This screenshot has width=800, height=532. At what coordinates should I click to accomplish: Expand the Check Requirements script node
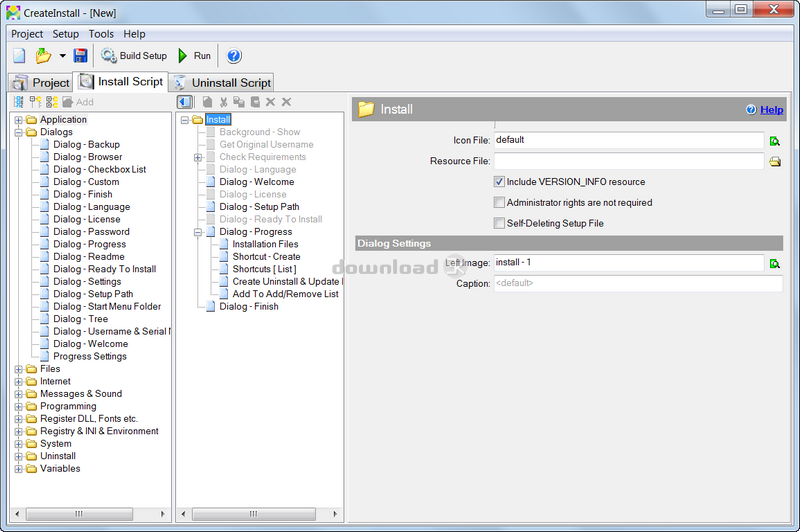197,158
